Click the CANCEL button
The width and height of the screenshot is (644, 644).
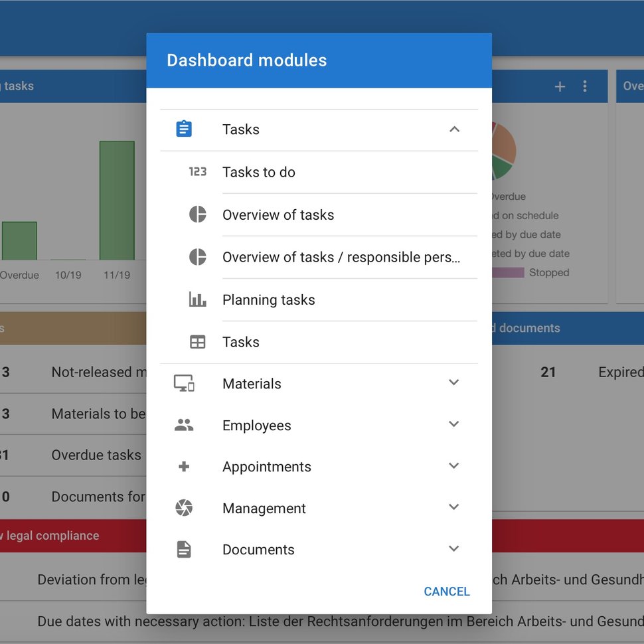tap(447, 592)
